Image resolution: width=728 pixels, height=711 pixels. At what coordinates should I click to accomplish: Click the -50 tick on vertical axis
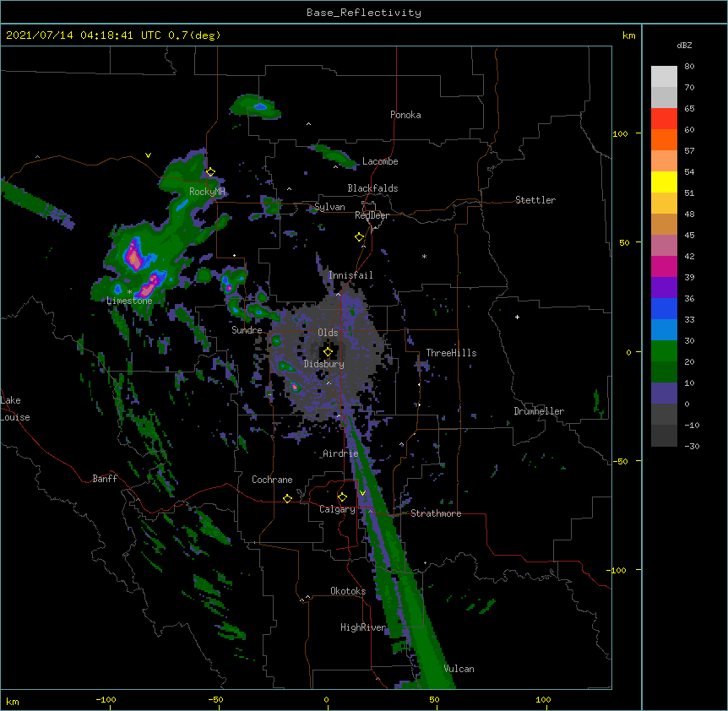click(620, 461)
